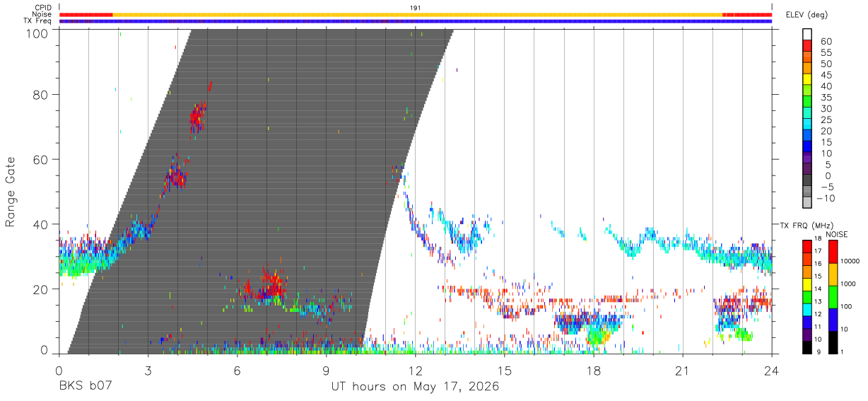Click the 12 tick on UT hours axis
The image size is (868, 401).
click(415, 371)
